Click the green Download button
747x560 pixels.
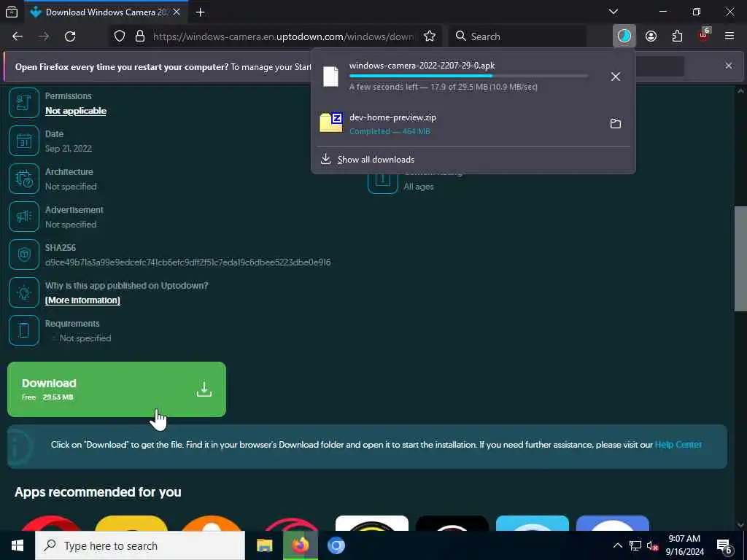click(117, 389)
